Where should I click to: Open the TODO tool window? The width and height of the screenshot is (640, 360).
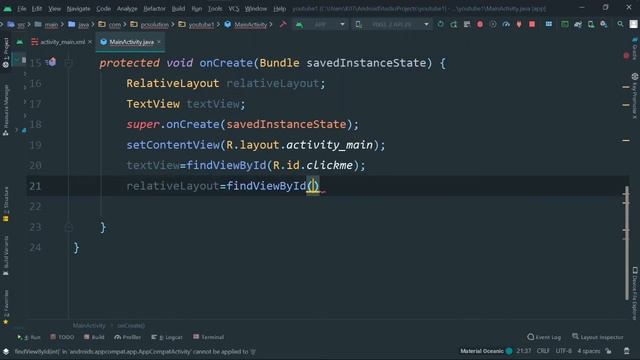(62, 337)
